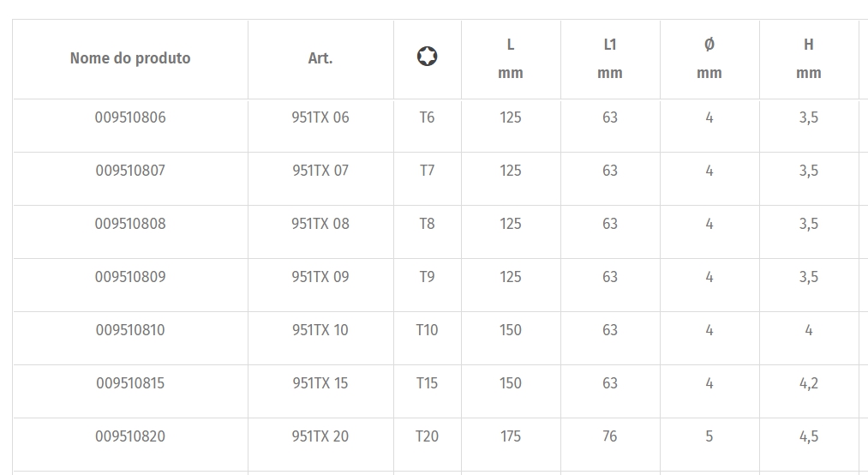Click the 76 L1 value
This screenshot has width=868, height=475.
coord(610,436)
